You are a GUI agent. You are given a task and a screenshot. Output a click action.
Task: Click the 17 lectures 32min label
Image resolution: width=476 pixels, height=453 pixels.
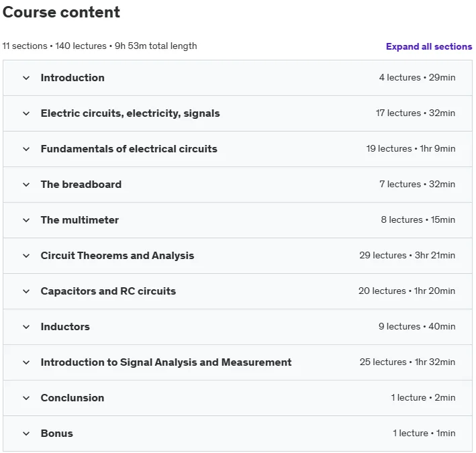click(416, 113)
